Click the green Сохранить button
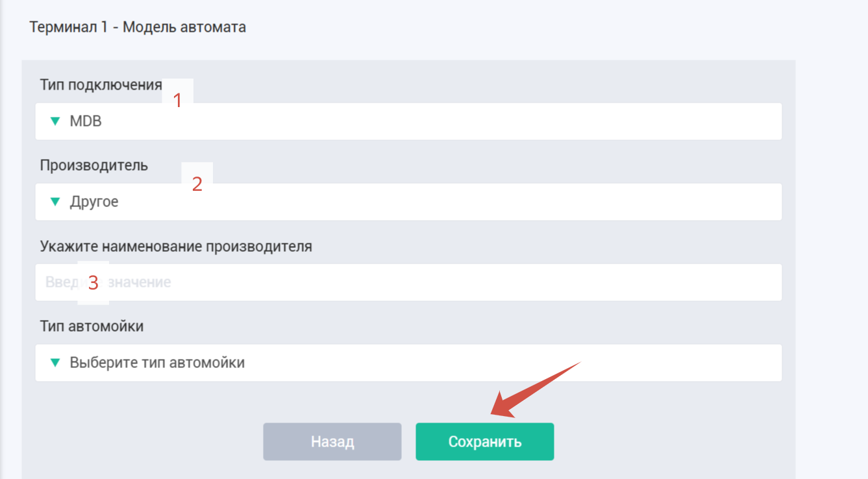 click(x=485, y=442)
